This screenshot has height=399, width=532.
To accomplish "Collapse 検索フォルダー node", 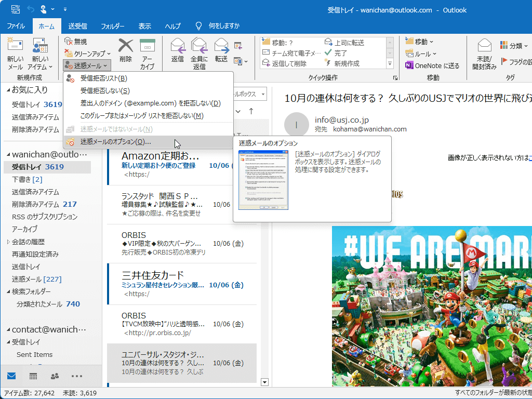I will pos(8,291).
